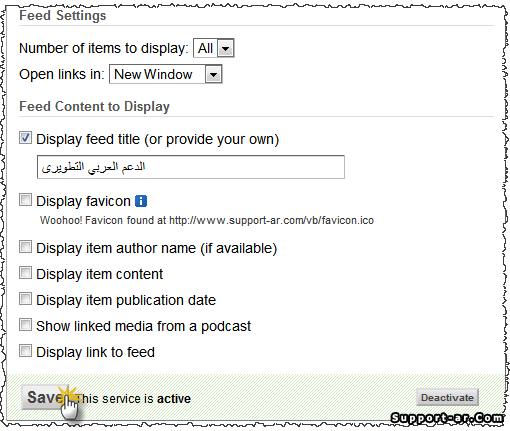Check Display item author name
This screenshot has height=431, width=510.
[x=25, y=247]
